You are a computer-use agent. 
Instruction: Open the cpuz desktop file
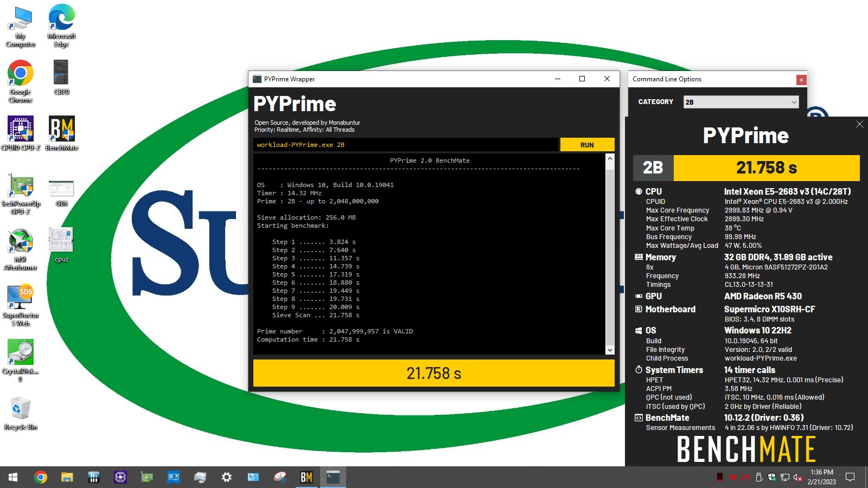(x=61, y=245)
